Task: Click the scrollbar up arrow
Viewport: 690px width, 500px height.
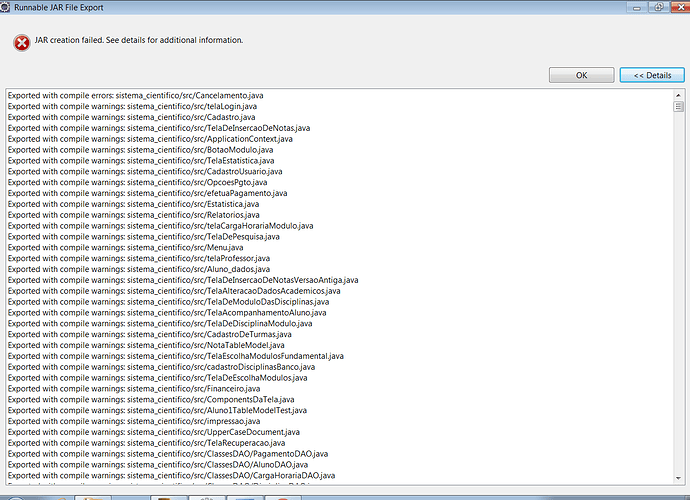Action: tap(678, 95)
